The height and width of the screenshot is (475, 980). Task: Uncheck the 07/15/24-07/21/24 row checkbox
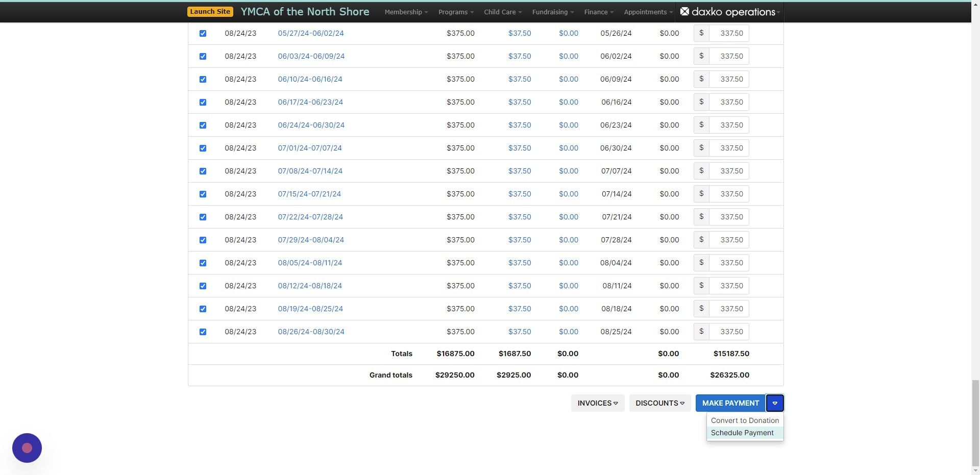click(203, 194)
